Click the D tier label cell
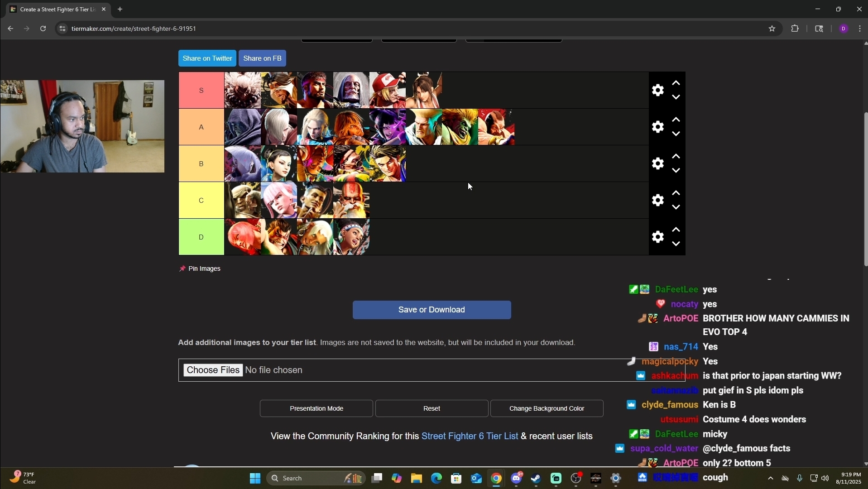The image size is (868, 489). tap(201, 237)
